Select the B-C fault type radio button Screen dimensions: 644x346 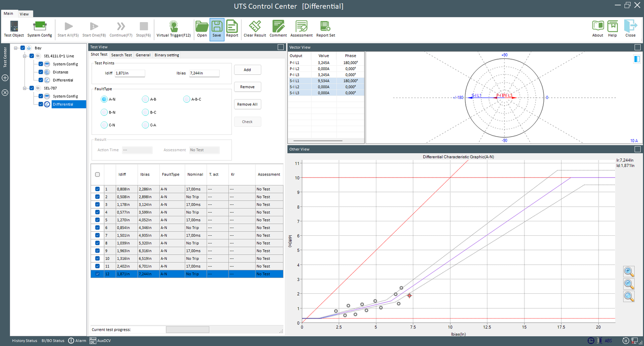coord(145,112)
